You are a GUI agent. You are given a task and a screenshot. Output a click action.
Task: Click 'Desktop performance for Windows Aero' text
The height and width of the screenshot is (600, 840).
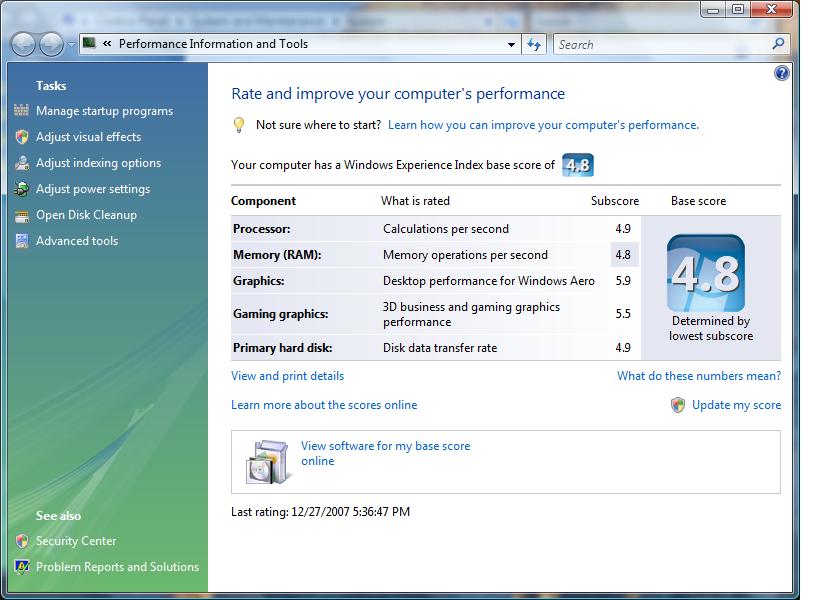coord(489,281)
